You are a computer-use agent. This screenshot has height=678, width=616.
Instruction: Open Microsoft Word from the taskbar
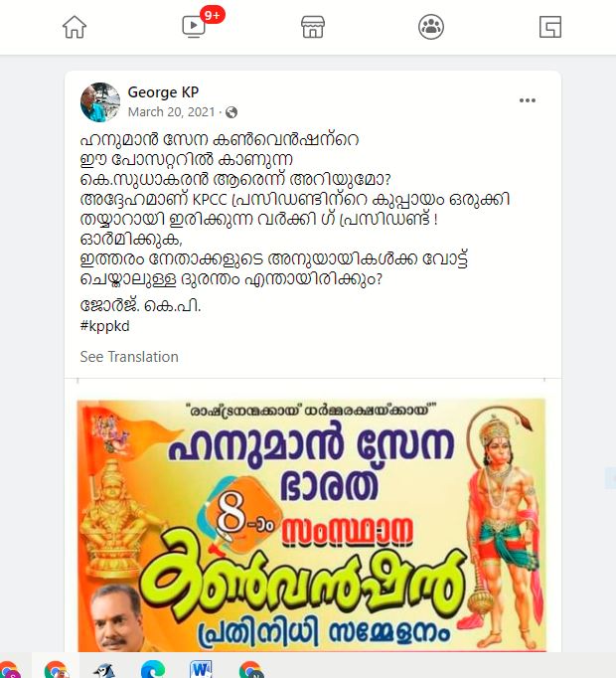201,669
